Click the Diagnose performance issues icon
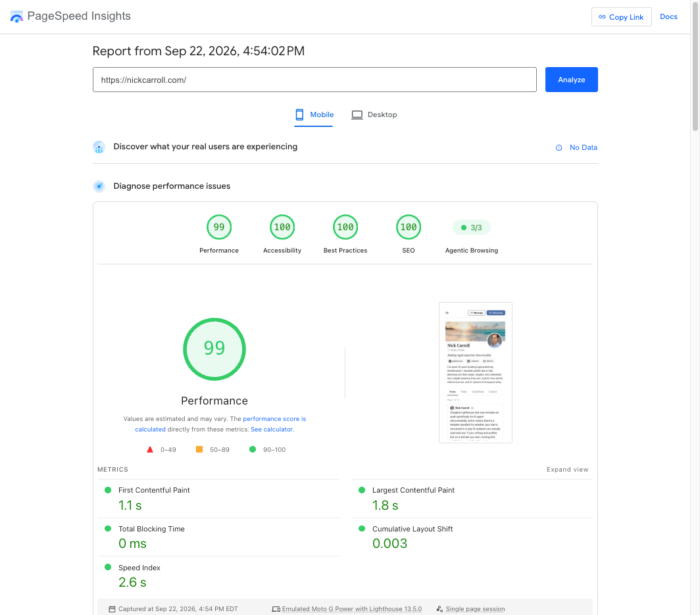 point(99,186)
